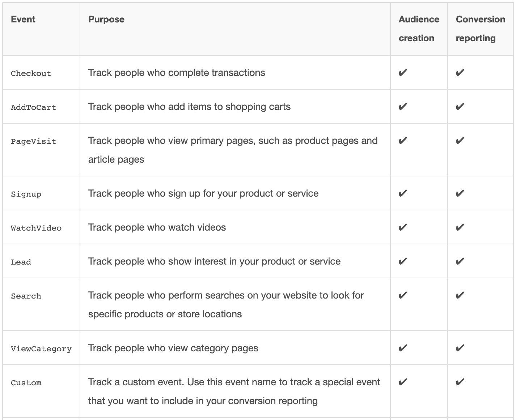Click the WatchVideo event code name
This screenshot has height=420, width=516.
36,228
